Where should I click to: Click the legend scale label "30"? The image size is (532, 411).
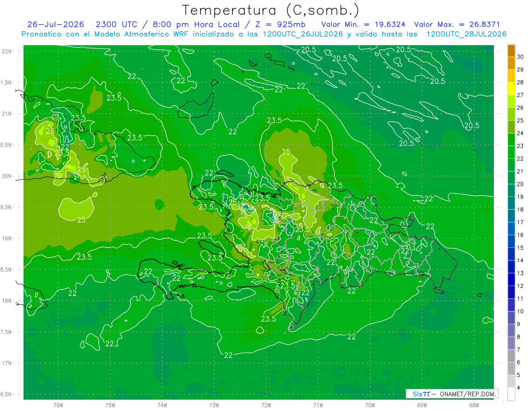click(x=520, y=57)
